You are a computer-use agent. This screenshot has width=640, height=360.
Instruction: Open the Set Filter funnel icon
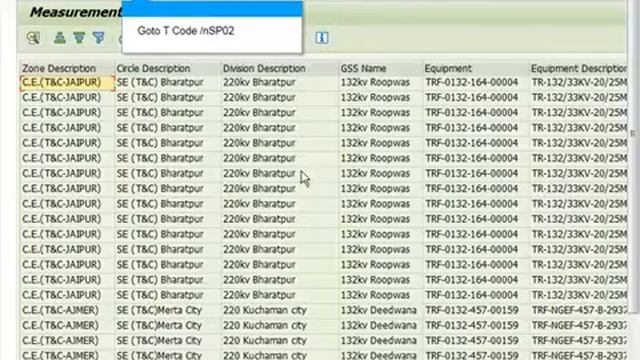coord(99,38)
